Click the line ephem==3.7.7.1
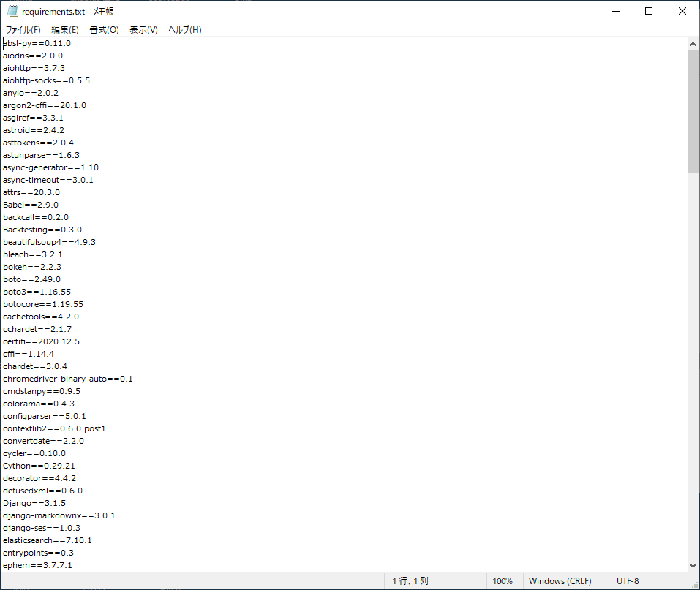 [x=37, y=565]
